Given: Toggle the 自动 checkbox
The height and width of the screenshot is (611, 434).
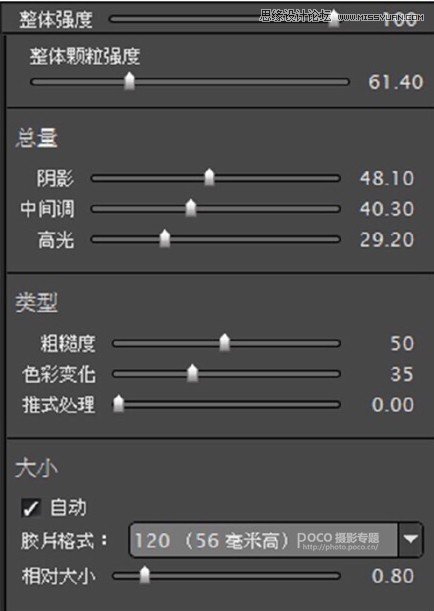Looking at the screenshot, I should coord(30,508).
